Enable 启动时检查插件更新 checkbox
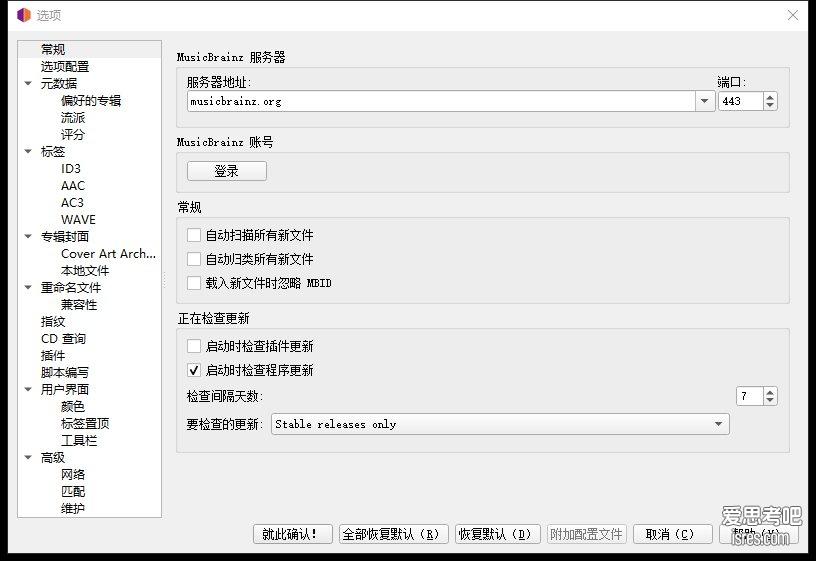816x561 pixels. (194, 346)
